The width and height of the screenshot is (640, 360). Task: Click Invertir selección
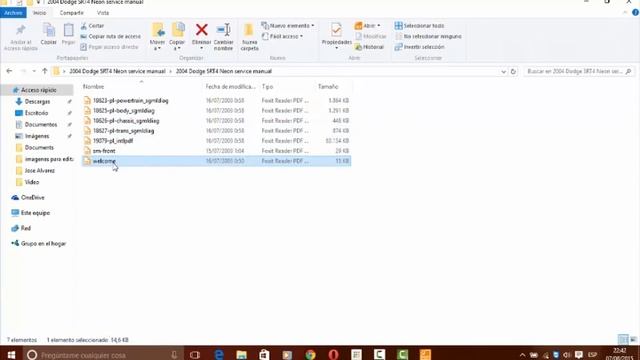(419, 47)
